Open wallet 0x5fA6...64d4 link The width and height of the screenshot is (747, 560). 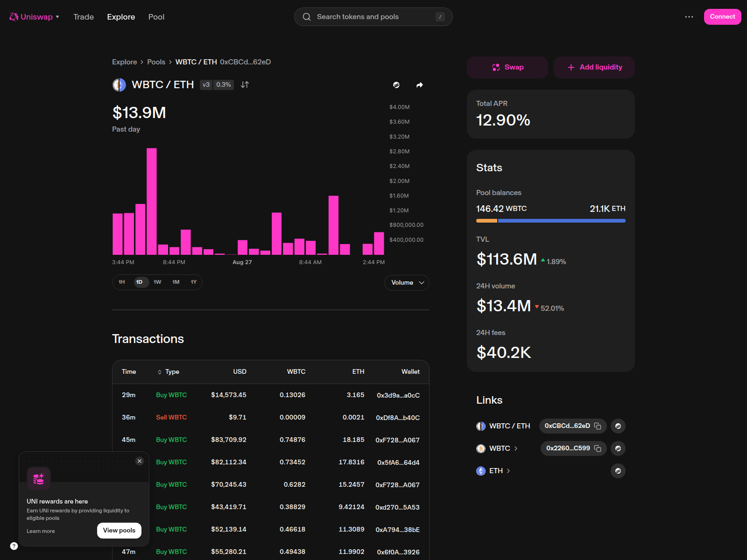click(398, 462)
